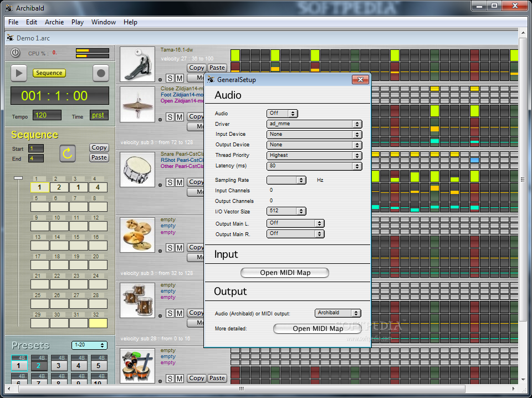This screenshot has width=532, height=398.
Task: Click Copy on the snare track
Action: pos(196,182)
